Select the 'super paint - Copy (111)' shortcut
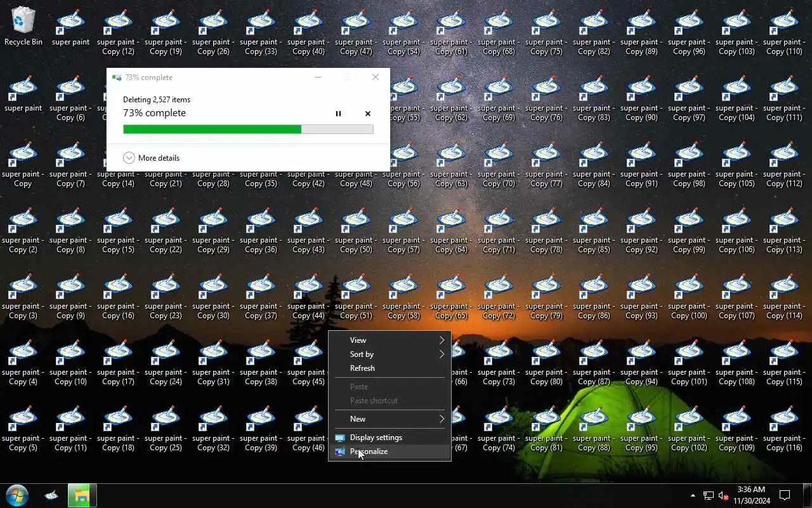Screen dimensions: 812x508 [x=785, y=98]
